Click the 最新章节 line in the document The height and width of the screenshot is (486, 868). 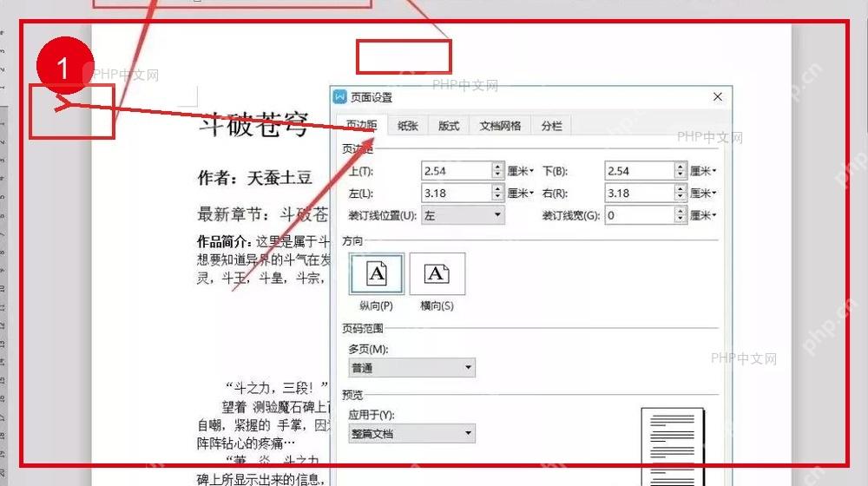[x=263, y=214]
